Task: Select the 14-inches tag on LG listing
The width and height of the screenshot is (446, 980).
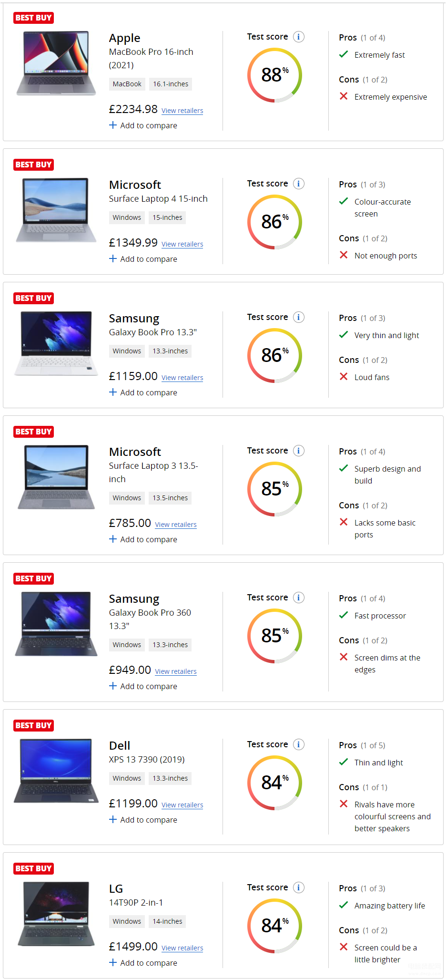Action: click(x=167, y=921)
